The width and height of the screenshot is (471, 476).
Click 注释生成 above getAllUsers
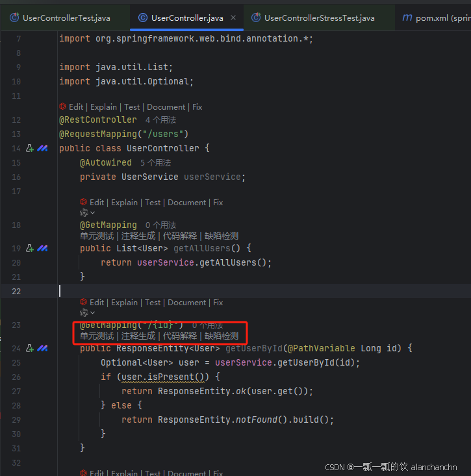[138, 236]
